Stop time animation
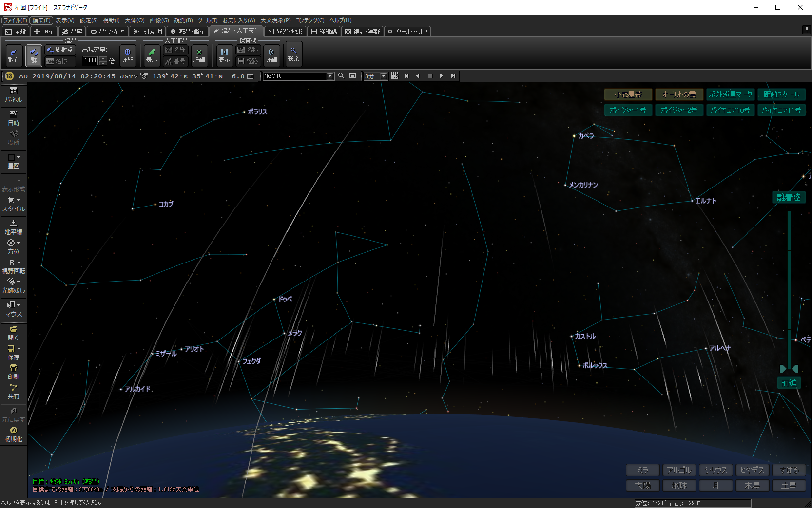This screenshot has height=508, width=812. pos(430,75)
